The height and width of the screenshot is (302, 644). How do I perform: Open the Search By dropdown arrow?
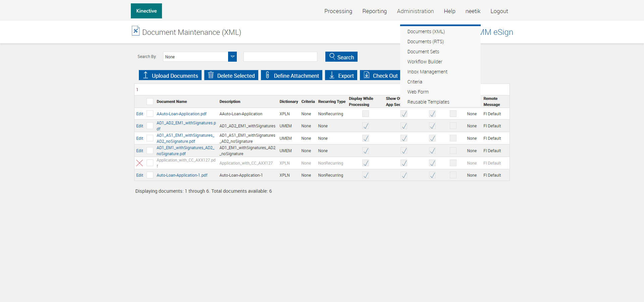[x=232, y=57]
